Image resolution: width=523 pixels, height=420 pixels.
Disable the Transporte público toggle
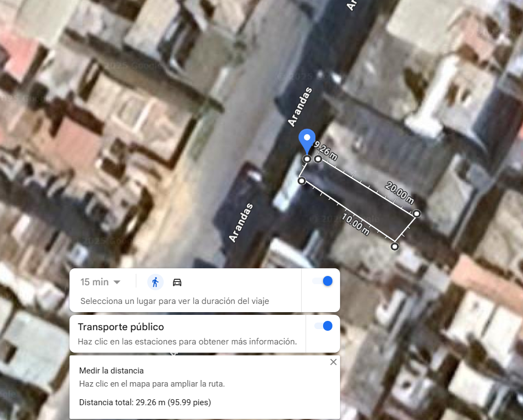coord(323,326)
